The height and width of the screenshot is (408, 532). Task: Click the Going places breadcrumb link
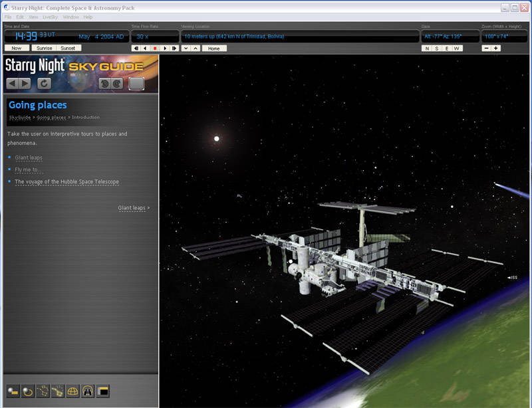[x=51, y=117]
